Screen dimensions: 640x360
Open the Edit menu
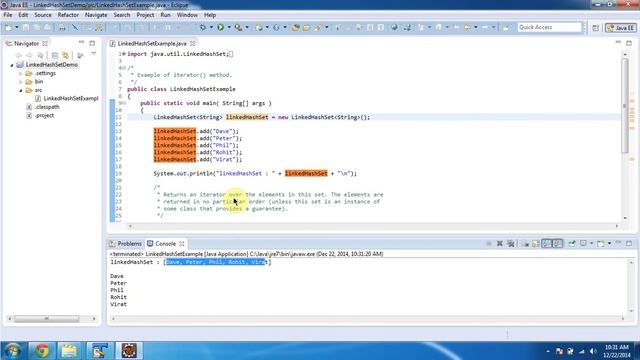(23, 15)
